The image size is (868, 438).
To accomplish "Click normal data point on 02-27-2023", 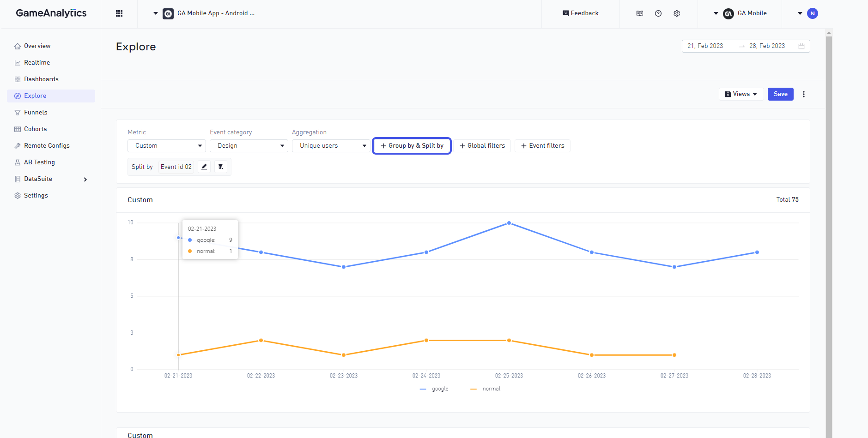I will [674, 355].
